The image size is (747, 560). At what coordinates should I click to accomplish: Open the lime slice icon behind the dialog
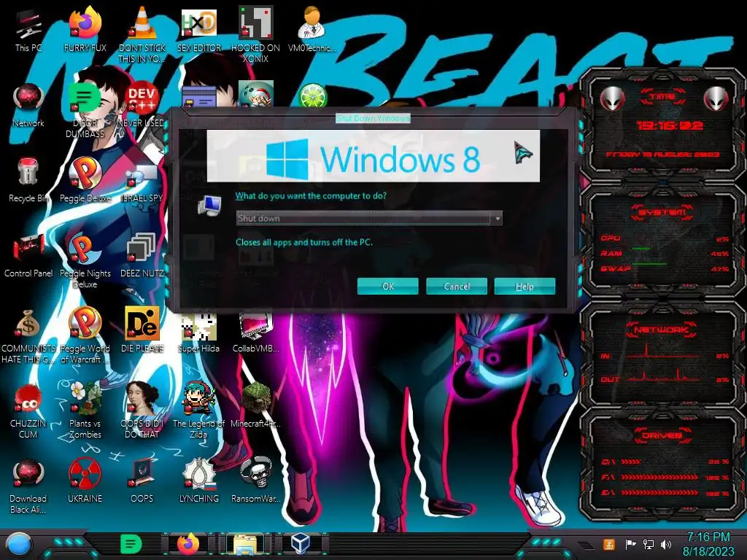tap(312, 96)
